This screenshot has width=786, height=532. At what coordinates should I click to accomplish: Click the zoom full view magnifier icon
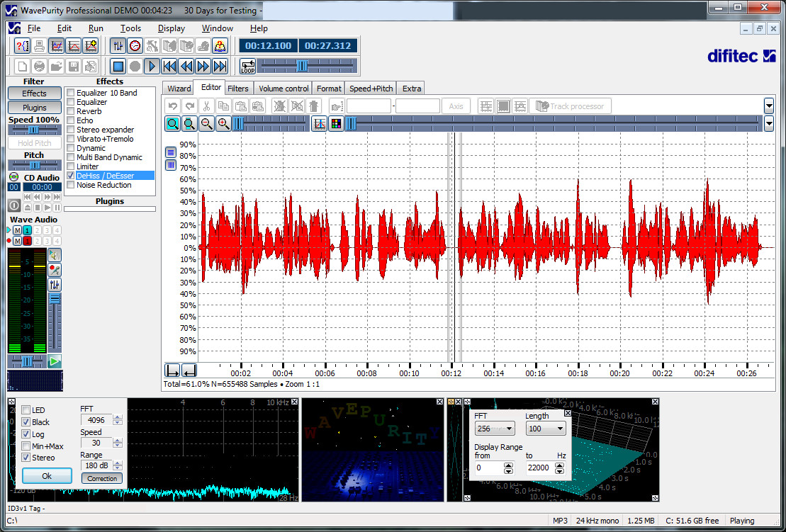172,124
